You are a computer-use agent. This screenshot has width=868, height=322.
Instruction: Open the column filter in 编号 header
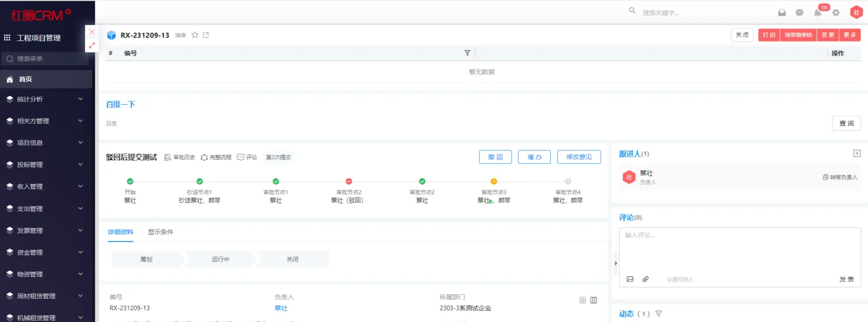pyautogui.click(x=467, y=53)
